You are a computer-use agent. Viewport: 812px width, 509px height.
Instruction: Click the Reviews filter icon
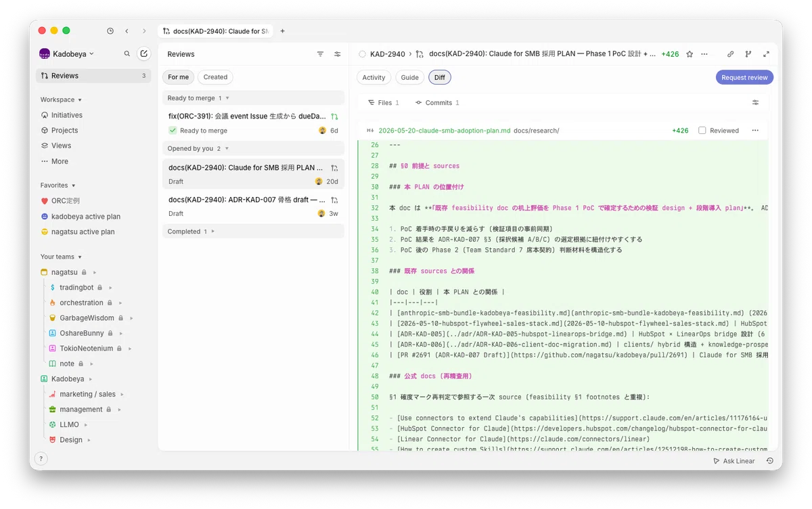(320, 54)
